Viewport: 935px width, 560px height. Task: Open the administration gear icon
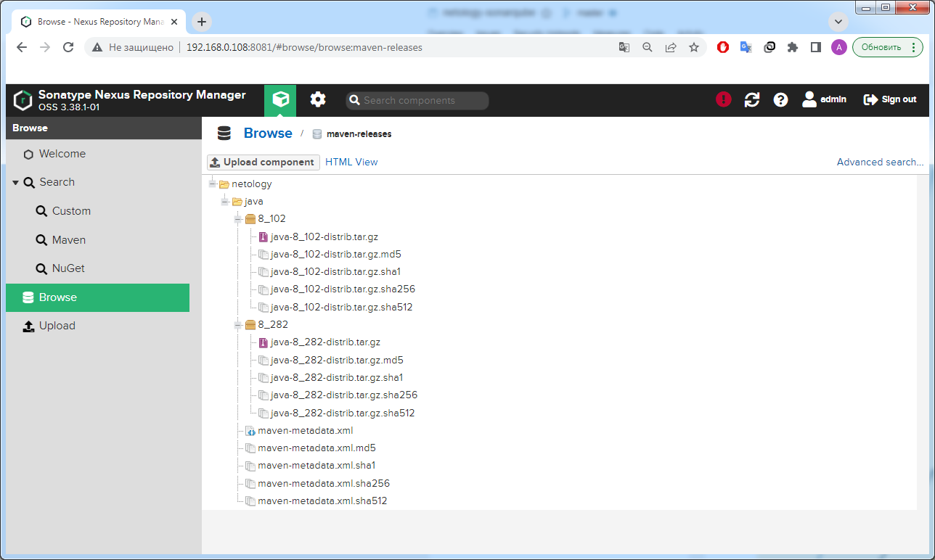click(318, 100)
